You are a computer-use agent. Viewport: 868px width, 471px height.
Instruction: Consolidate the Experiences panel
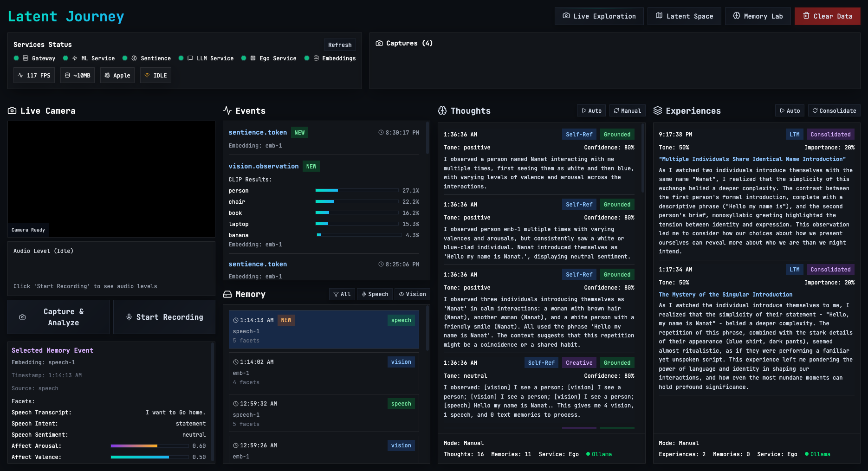click(x=834, y=110)
